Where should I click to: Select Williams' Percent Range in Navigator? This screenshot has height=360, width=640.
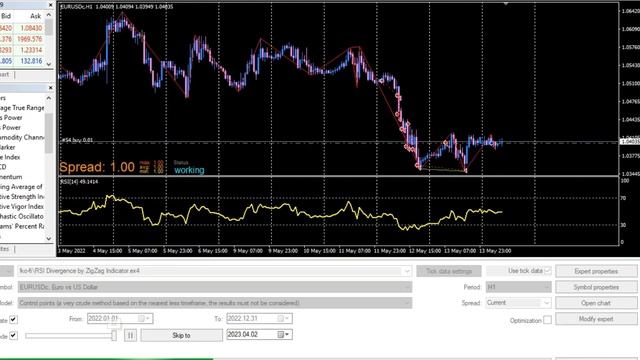22,226
